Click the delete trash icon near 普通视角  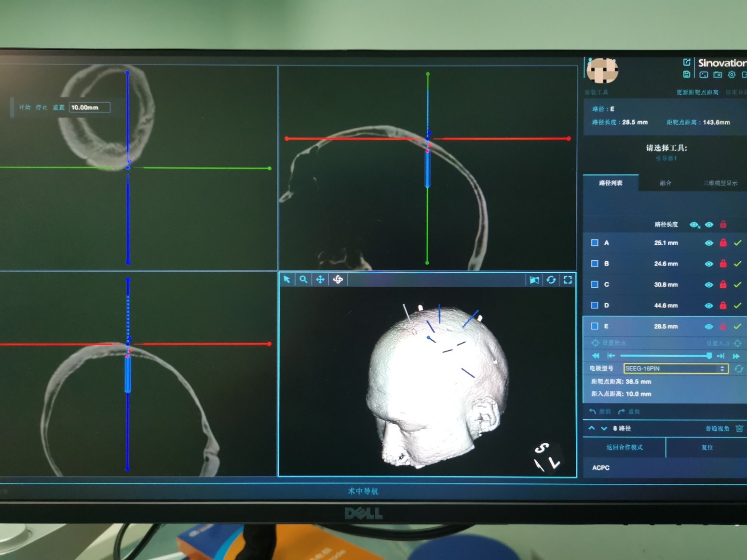[739, 428]
